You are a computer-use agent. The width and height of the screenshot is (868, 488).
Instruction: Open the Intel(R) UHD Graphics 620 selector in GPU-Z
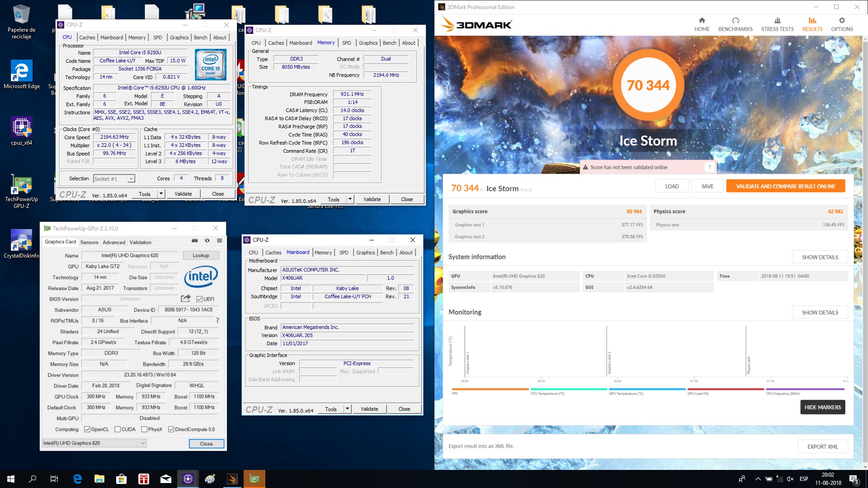point(94,443)
